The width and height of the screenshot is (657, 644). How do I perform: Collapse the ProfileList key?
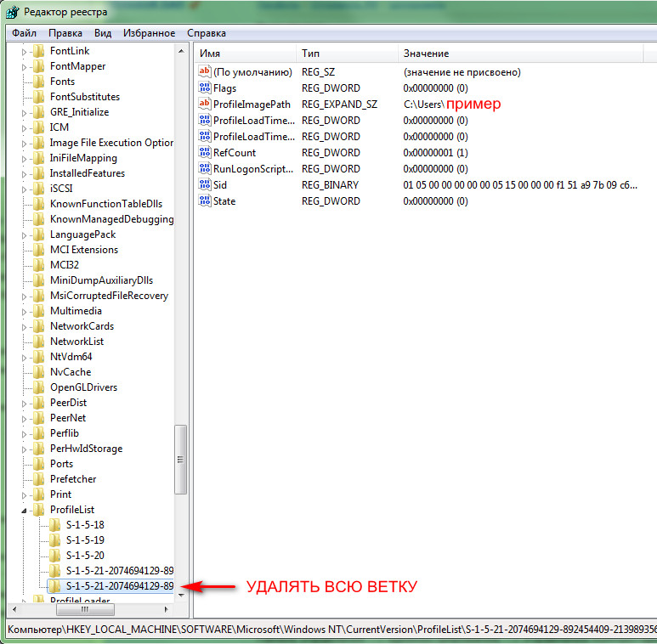coord(24,511)
